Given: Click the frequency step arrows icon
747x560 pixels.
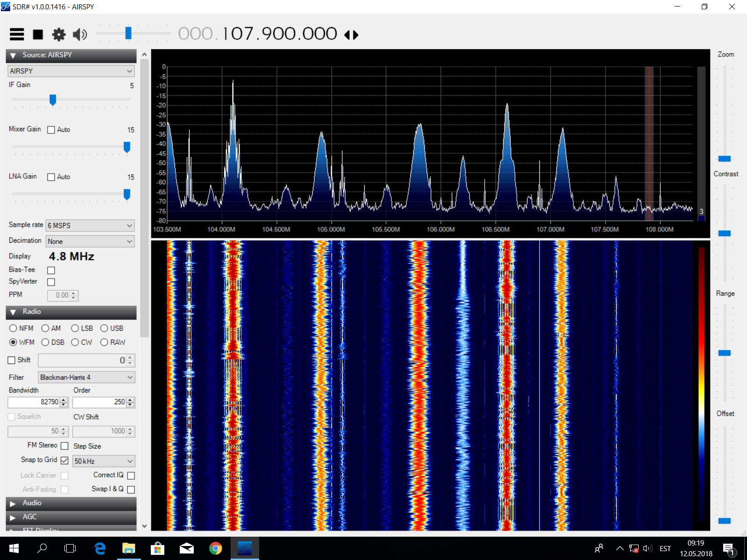Looking at the screenshot, I should tap(351, 35).
